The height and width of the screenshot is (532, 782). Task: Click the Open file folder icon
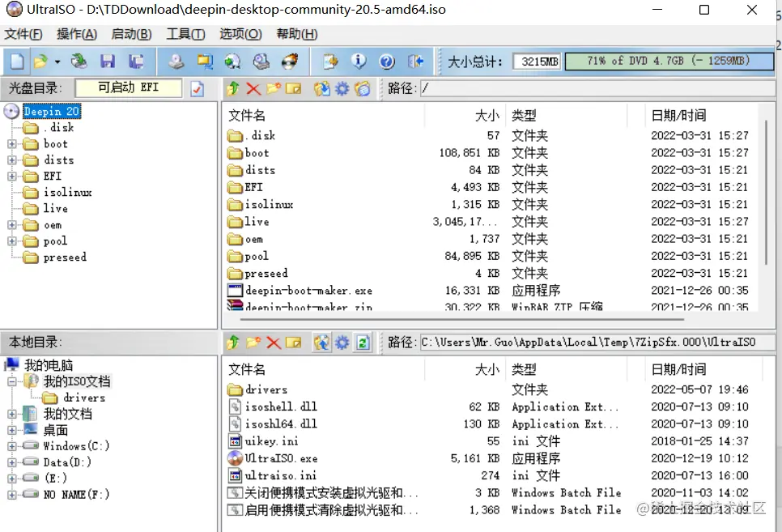point(40,62)
